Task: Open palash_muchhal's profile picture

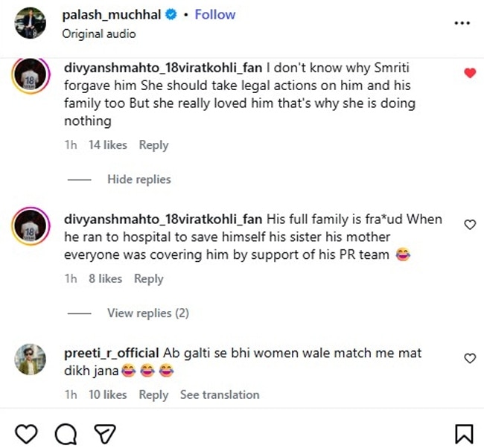Action: pyautogui.click(x=34, y=23)
